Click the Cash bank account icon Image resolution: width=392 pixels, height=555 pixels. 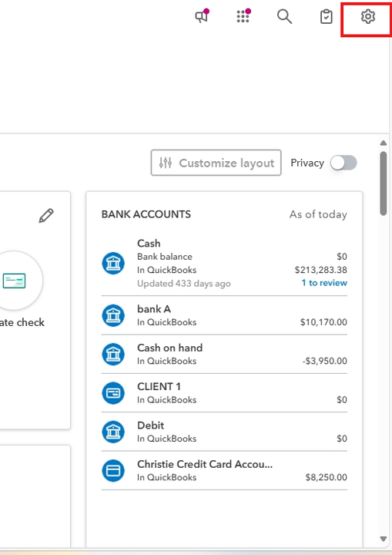pyautogui.click(x=113, y=263)
